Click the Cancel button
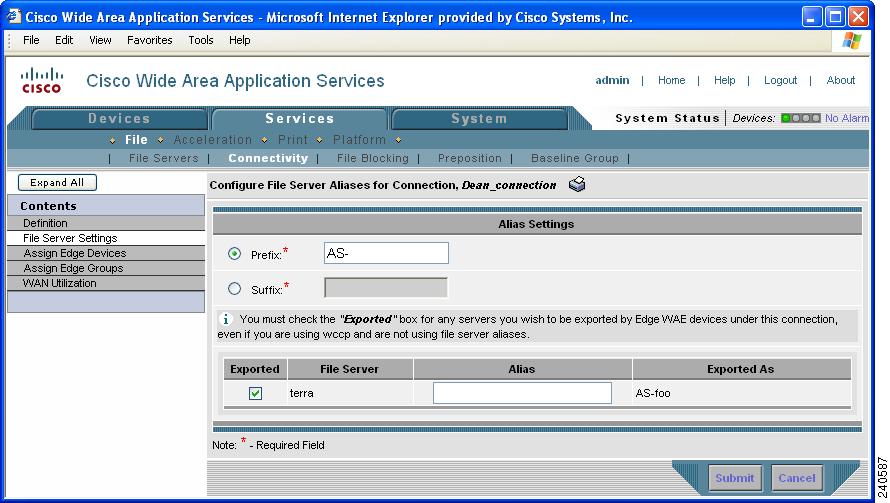890x503 pixels. pyautogui.click(x=797, y=478)
